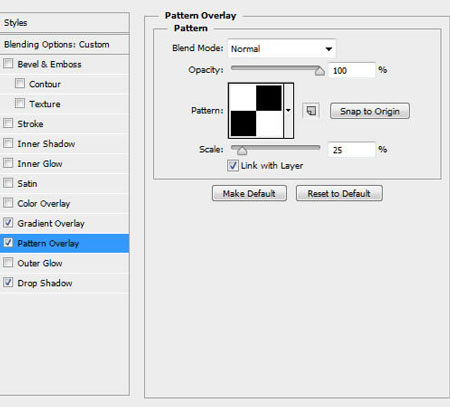The width and height of the screenshot is (450, 407).
Task: Enable the Outer Glow checkbox
Action: tap(8, 262)
